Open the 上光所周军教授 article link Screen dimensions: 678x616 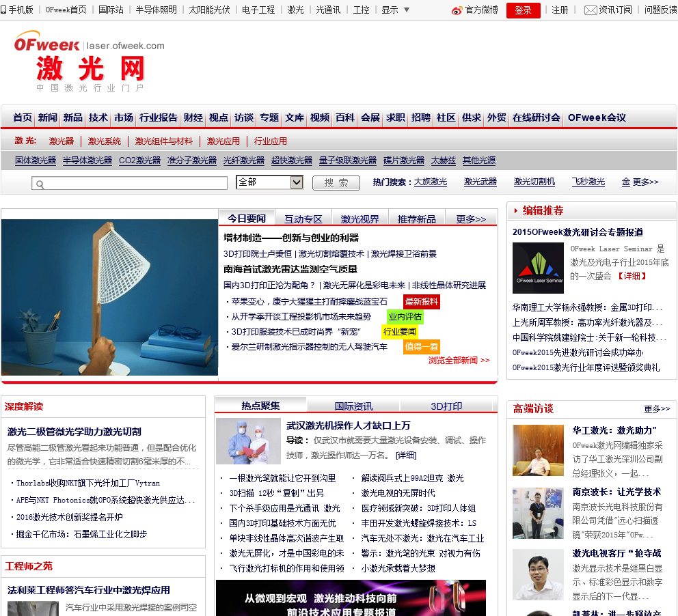[x=587, y=323]
